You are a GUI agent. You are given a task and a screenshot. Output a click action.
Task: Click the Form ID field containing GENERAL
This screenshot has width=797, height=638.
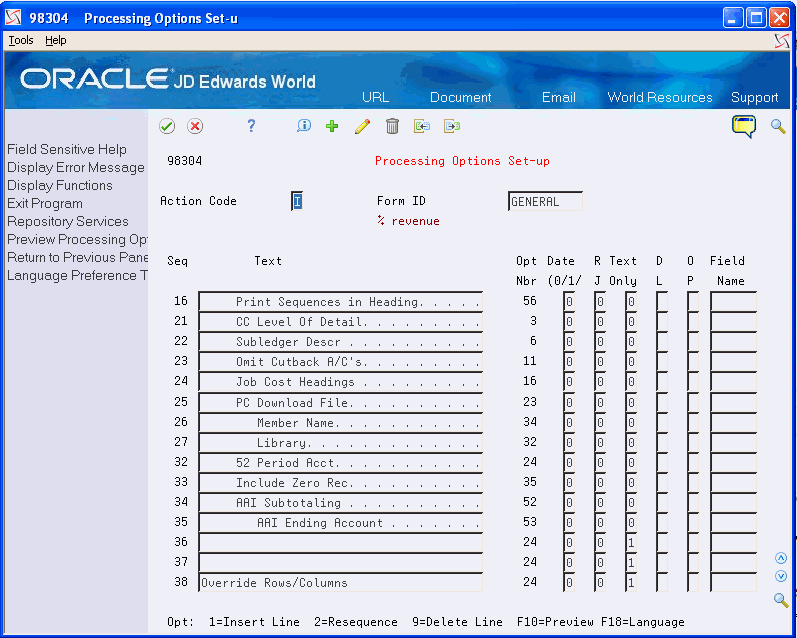(545, 201)
